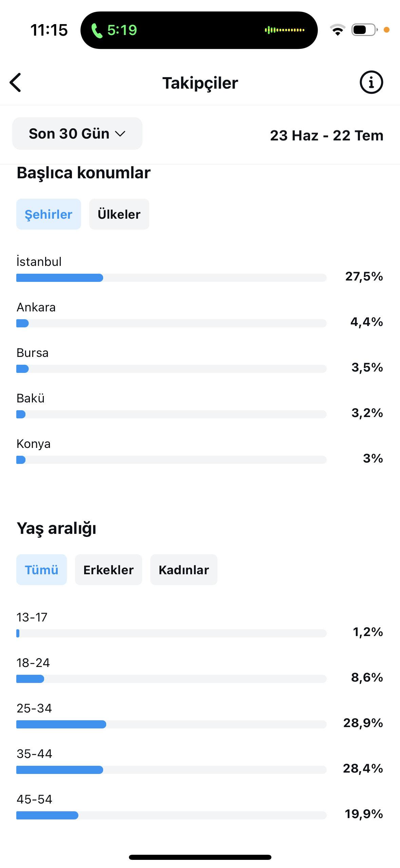Filter age range by Kadınlar
This screenshot has width=400, height=868.
[184, 570]
